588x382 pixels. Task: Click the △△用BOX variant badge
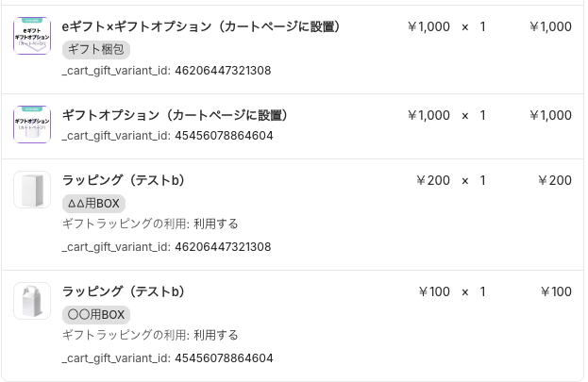(93, 203)
